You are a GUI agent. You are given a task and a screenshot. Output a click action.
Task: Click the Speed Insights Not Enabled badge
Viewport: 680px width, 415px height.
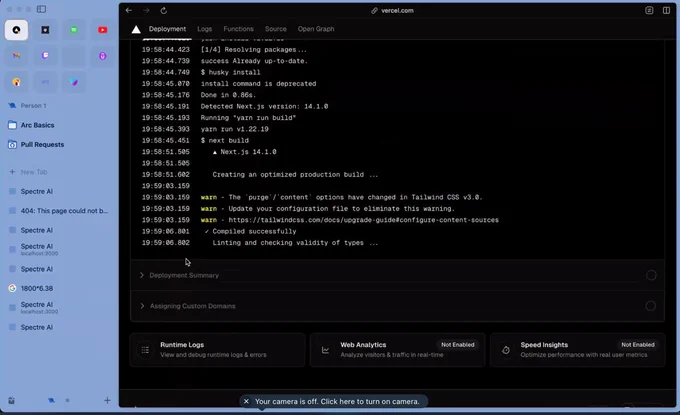638,345
